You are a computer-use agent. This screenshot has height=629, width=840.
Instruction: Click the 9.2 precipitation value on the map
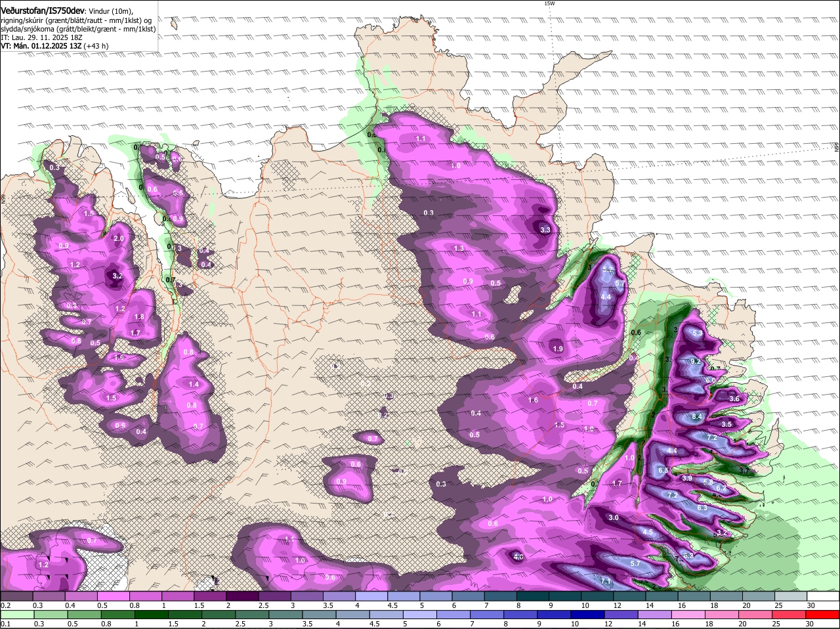tap(696, 362)
